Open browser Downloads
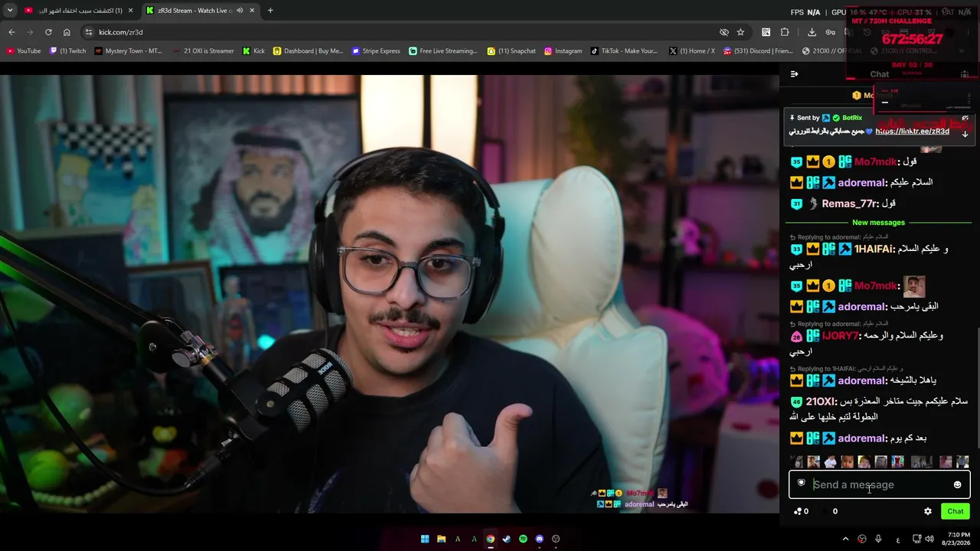The width and height of the screenshot is (980, 551). point(812,32)
